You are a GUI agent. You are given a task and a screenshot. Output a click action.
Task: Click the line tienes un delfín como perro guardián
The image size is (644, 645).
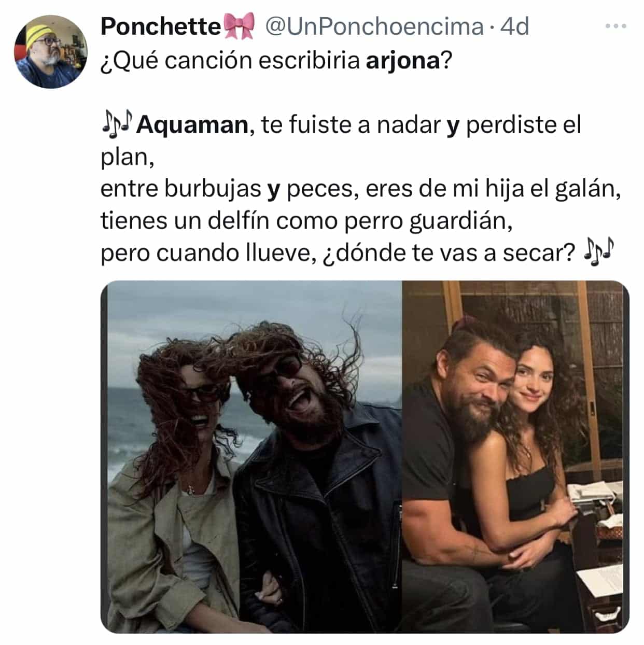pos(307,221)
